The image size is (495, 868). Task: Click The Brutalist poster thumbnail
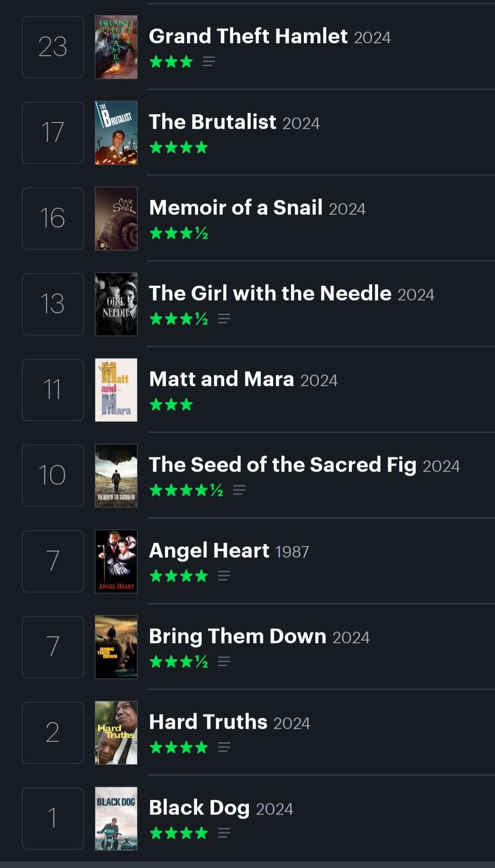(116, 133)
